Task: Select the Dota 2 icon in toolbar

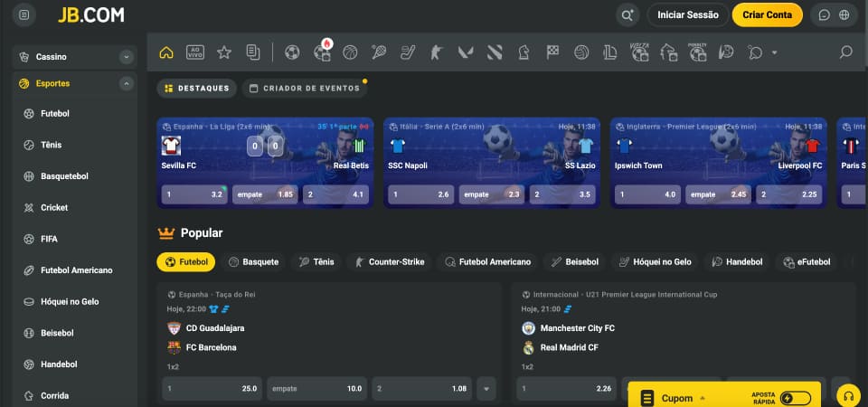Action: tap(495, 52)
